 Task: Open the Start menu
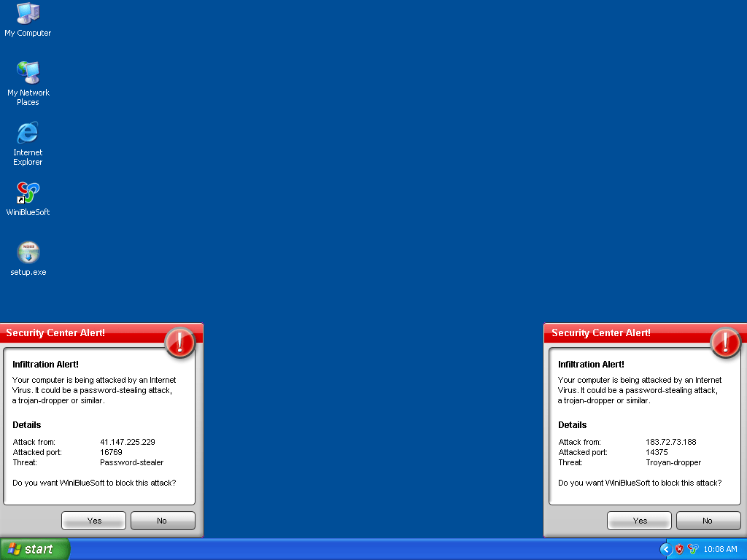pos(35,549)
